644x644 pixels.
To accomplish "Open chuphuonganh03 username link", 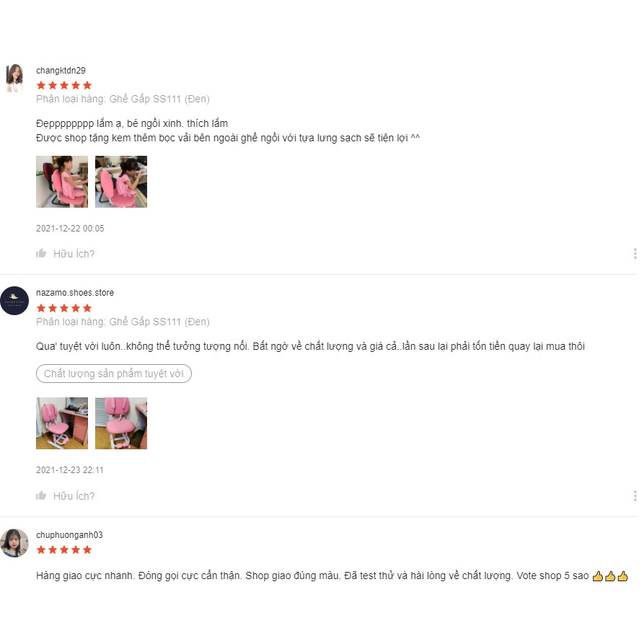I will point(69,535).
